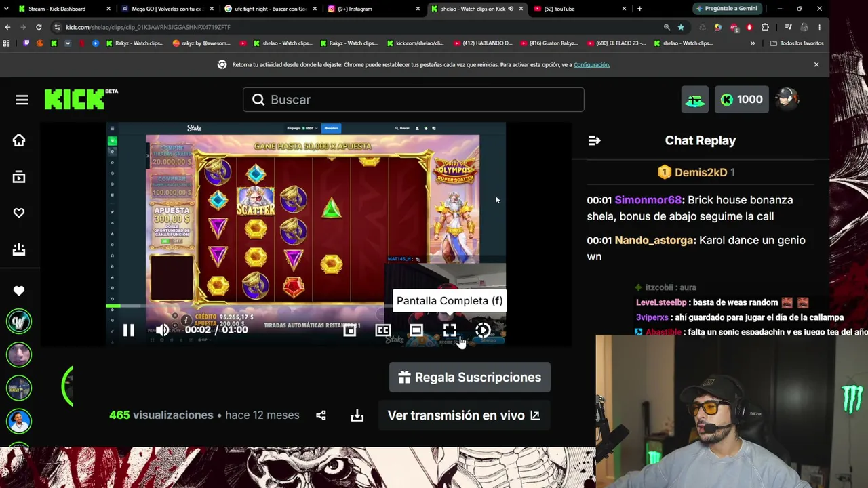Viewport: 868px width, 488px height.
Task: Click Regala Suscripciones button
Action: click(469, 378)
